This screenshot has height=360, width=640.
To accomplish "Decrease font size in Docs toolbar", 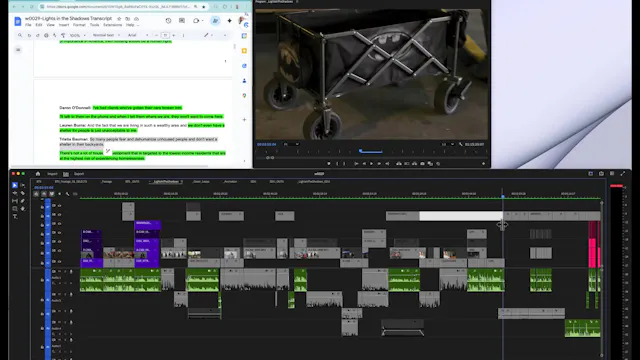I will coord(156,36).
